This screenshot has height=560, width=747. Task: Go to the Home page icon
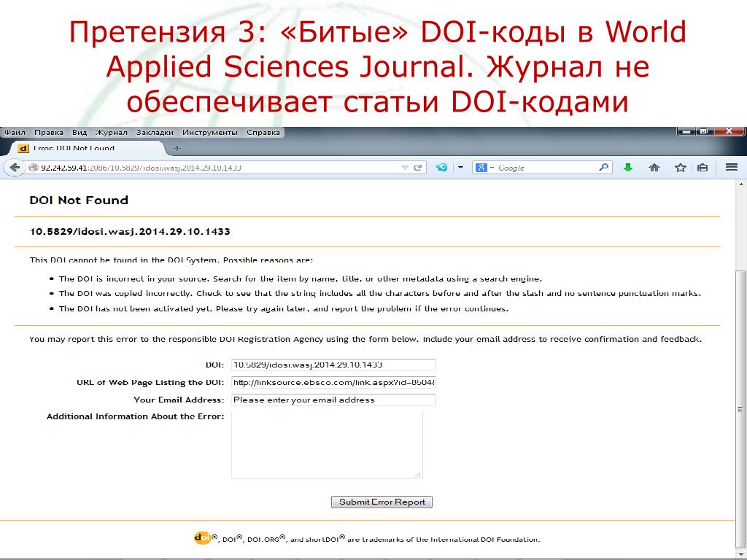point(654,168)
